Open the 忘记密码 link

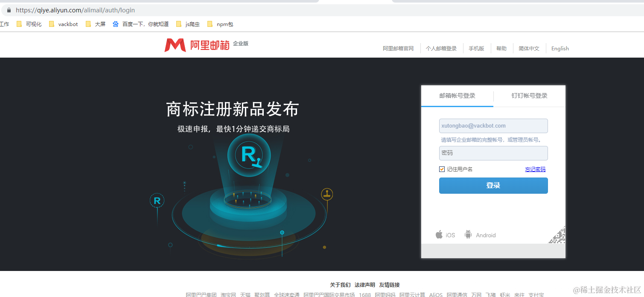[535, 169]
